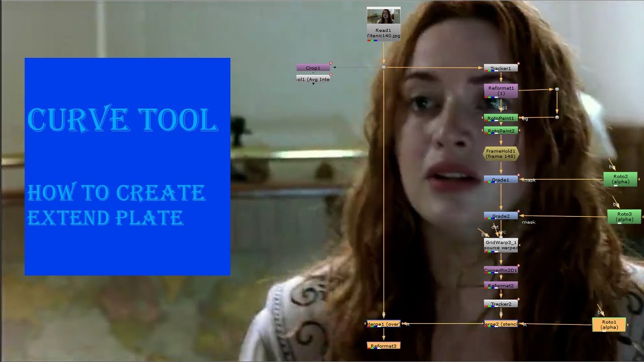Select the Reformat2 node
The width and height of the screenshot is (644, 362).
[x=501, y=286]
